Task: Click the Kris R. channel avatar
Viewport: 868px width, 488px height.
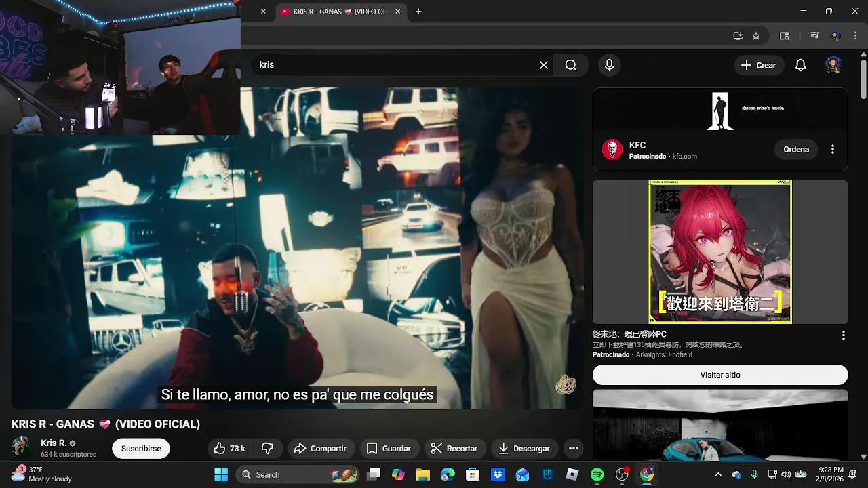Action: pos(21,447)
